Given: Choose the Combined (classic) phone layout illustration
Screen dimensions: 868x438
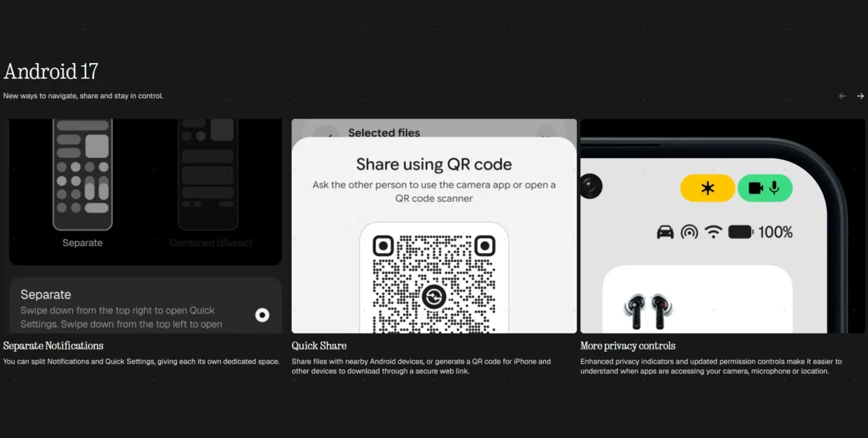Looking at the screenshot, I should pos(209,174).
